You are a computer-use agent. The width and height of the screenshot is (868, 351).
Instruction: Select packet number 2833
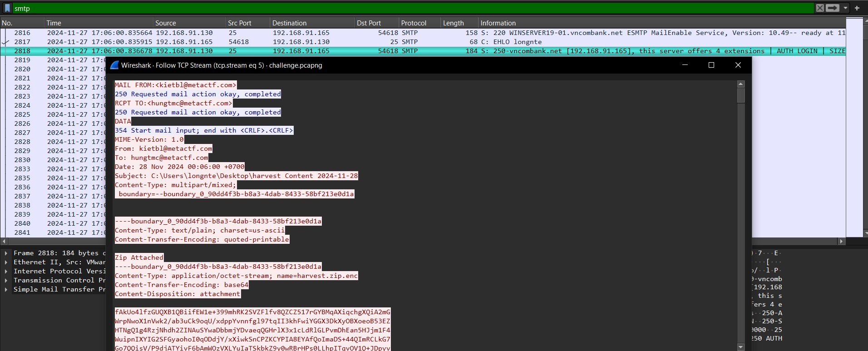(x=22, y=169)
